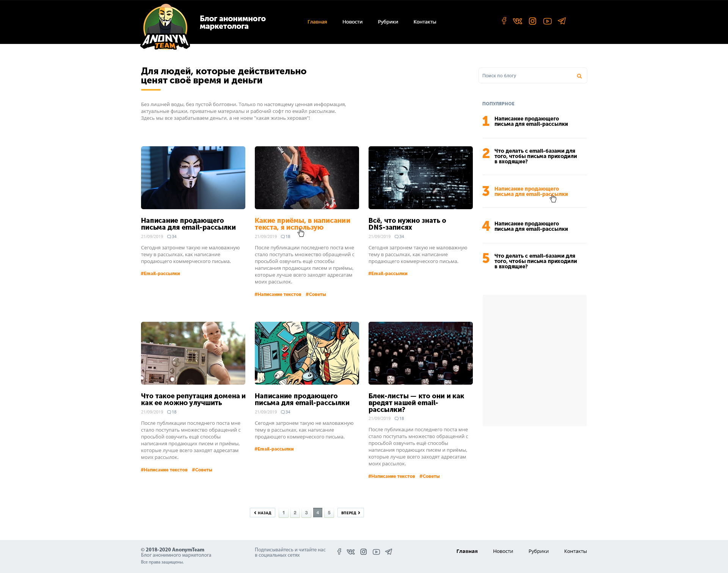Click the НАЗАД pagination button
728x573 pixels.
click(x=262, y=513)
